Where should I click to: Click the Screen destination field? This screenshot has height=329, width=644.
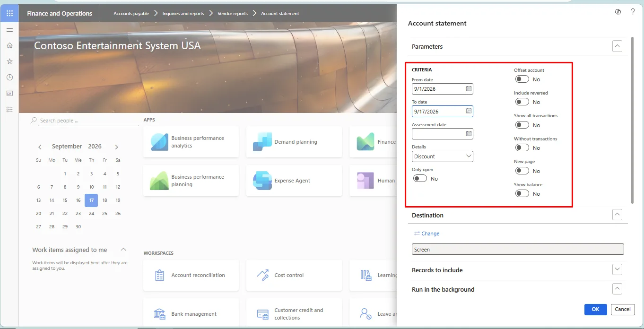[518, 249]
